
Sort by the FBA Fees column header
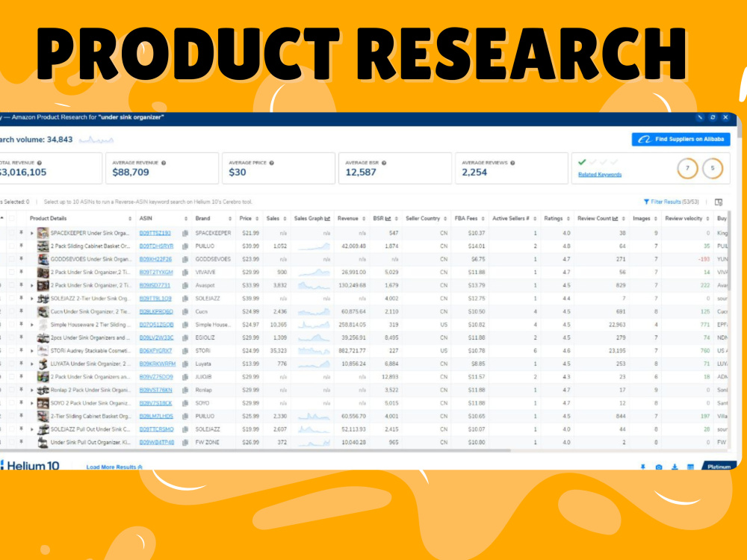469,219
